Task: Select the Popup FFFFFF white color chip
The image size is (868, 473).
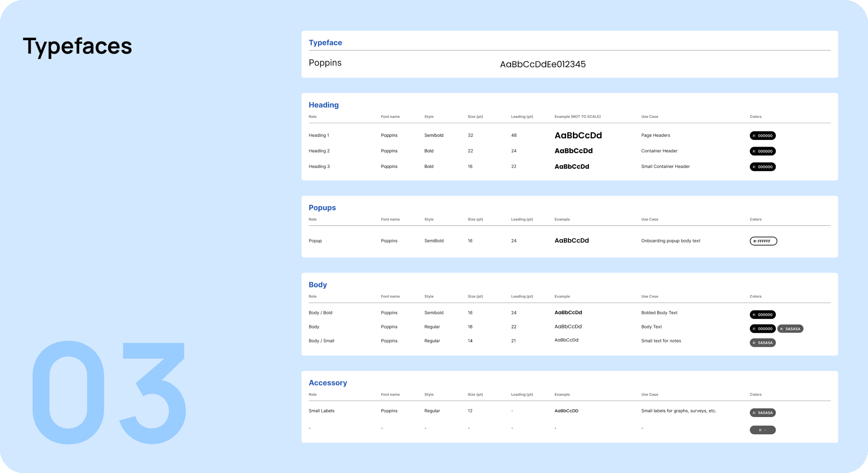Action: pyautogui.click(x=763, y=241)
